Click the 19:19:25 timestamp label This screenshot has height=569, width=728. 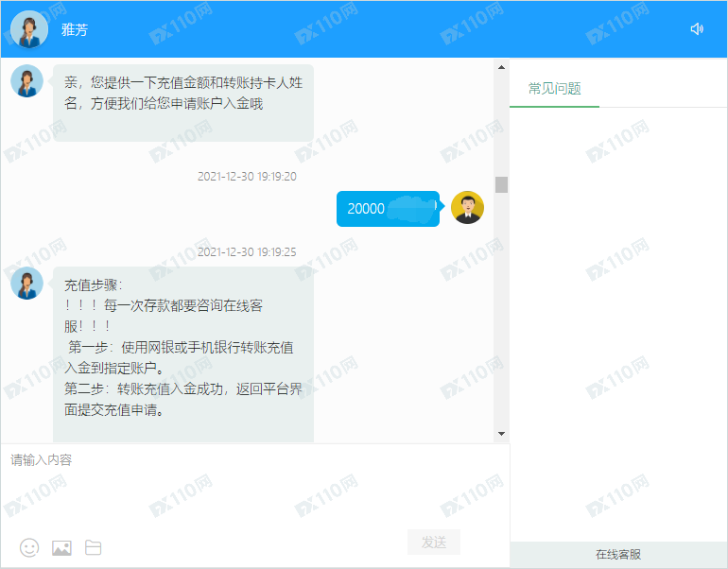247,252
